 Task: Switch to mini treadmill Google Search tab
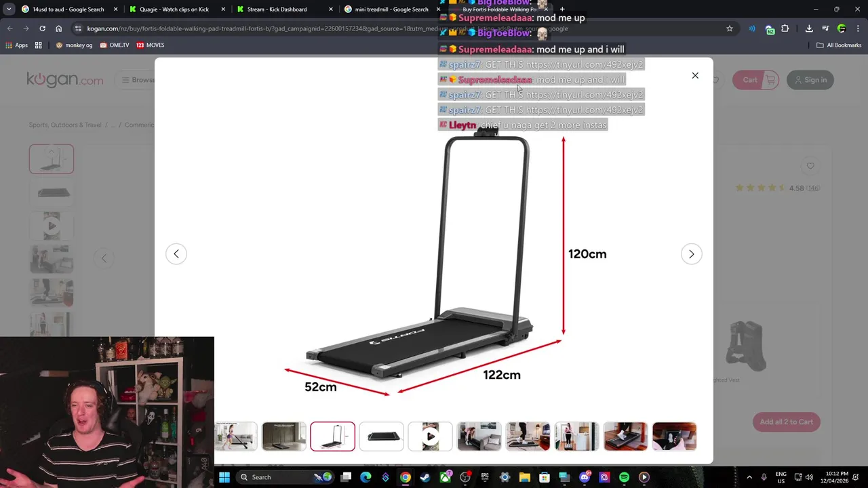(x=391, y=9)
